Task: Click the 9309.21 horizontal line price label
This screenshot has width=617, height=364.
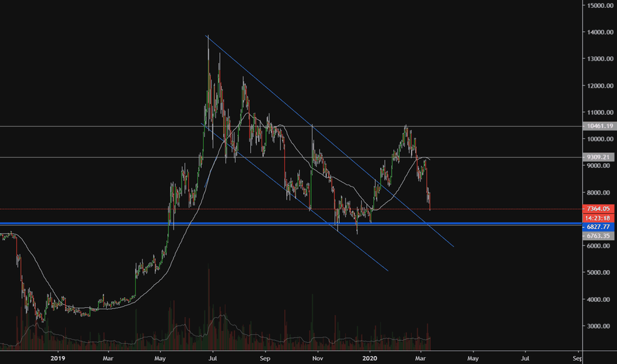Action: tap(598, 157)
